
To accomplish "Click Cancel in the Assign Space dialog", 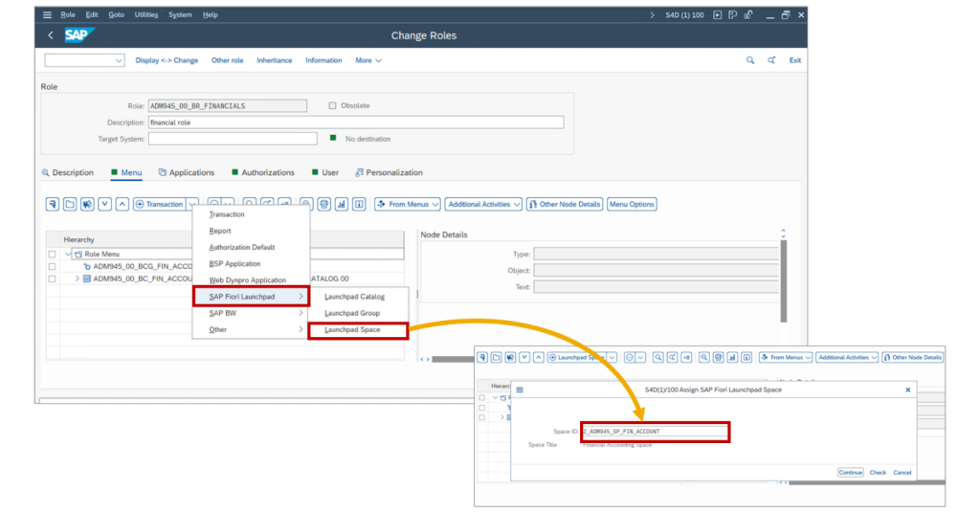I will tap(902, 473).
